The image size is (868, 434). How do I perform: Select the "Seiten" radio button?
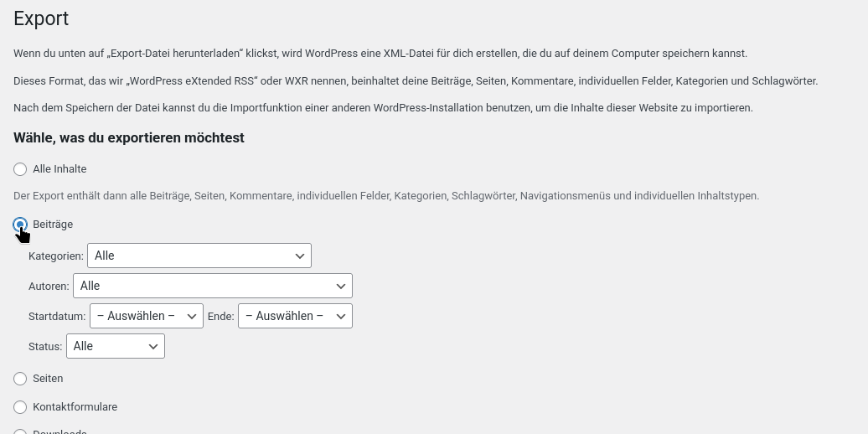(x=20, y=379)
